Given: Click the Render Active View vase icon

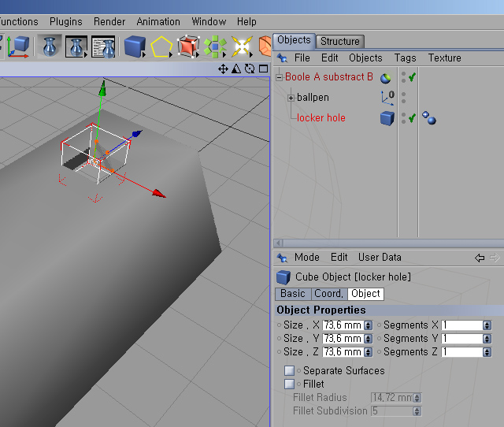Looking at the screenshot, I should (50, 46).
